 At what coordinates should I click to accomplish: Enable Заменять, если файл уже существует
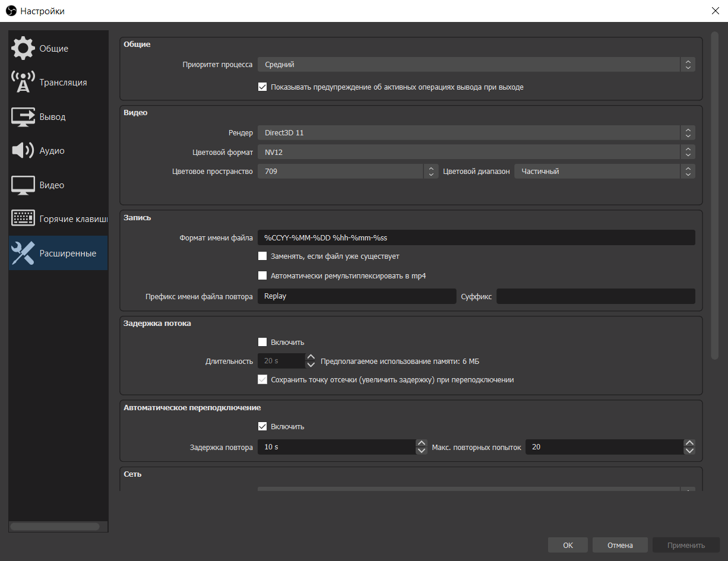[x=262, y=256]
